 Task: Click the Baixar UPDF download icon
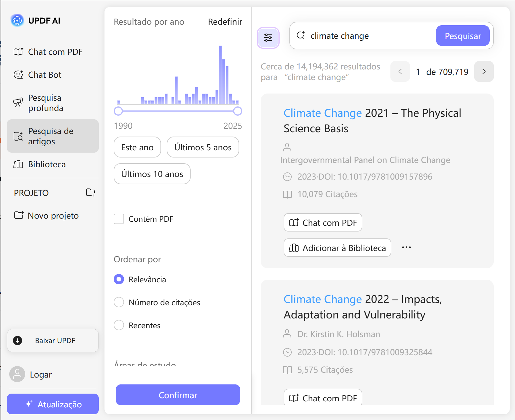(18, 341)
